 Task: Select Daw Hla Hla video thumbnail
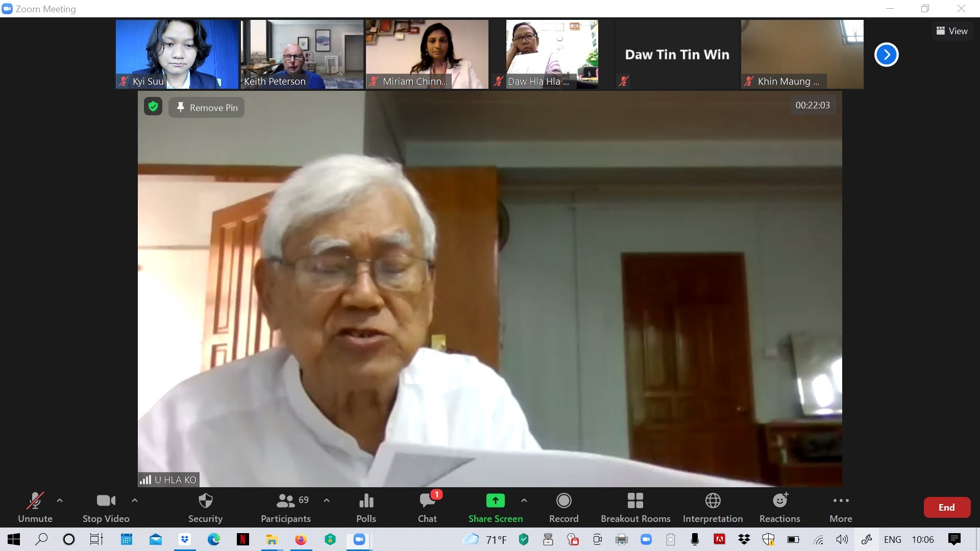552,54
